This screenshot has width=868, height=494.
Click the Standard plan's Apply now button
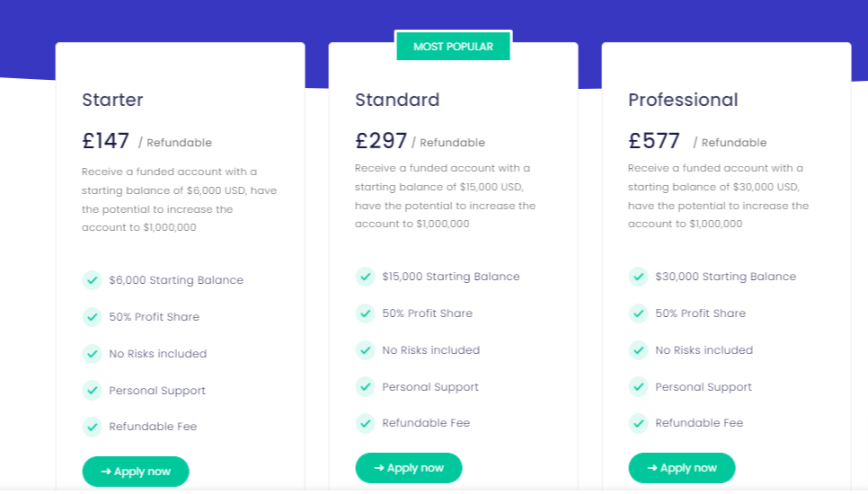pos(409,468)
